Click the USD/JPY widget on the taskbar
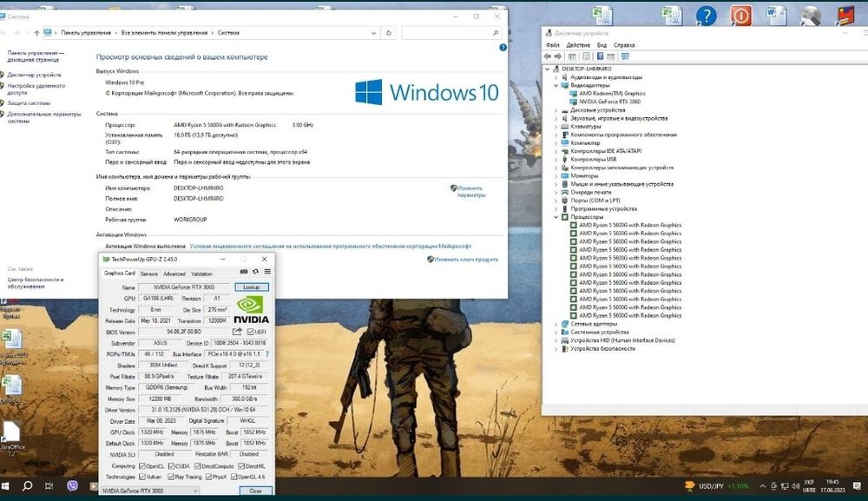Screen dimensions: 868x501 (718, 486)
